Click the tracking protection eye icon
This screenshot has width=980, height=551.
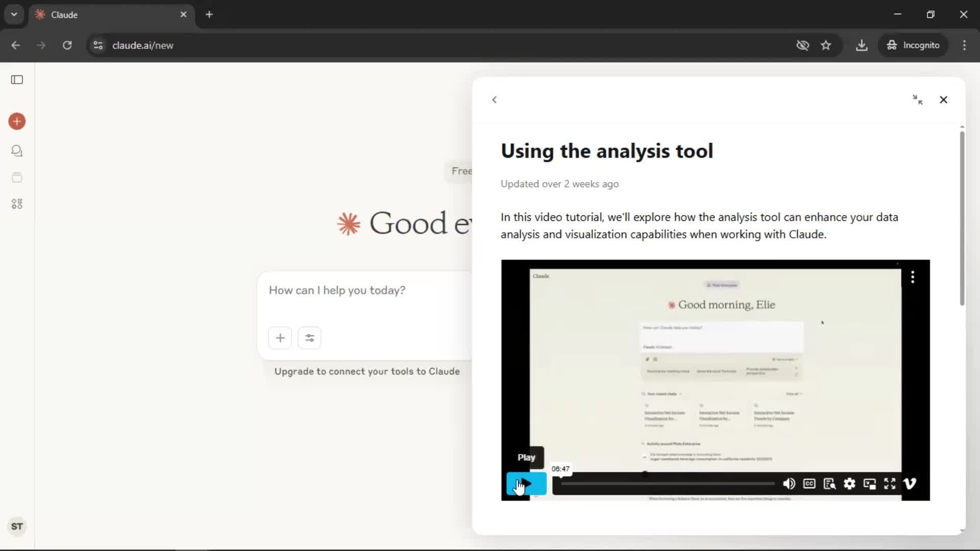803,45
